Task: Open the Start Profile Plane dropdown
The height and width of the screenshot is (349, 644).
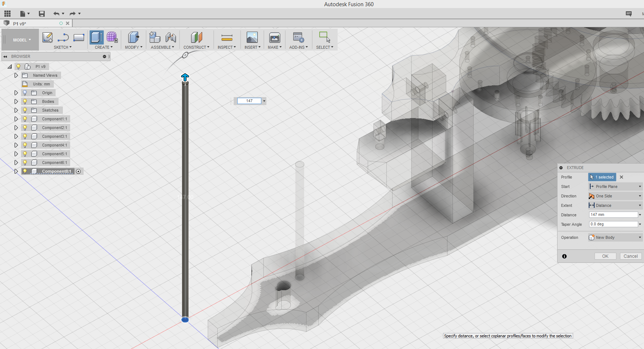Action: [615, 186]
